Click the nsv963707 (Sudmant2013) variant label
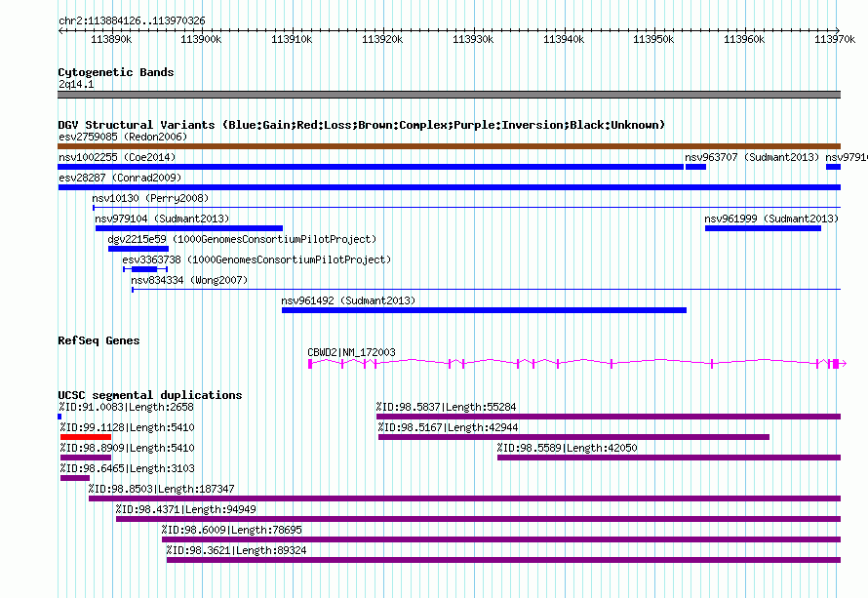The image size is (868, 598). click(752, 157)
